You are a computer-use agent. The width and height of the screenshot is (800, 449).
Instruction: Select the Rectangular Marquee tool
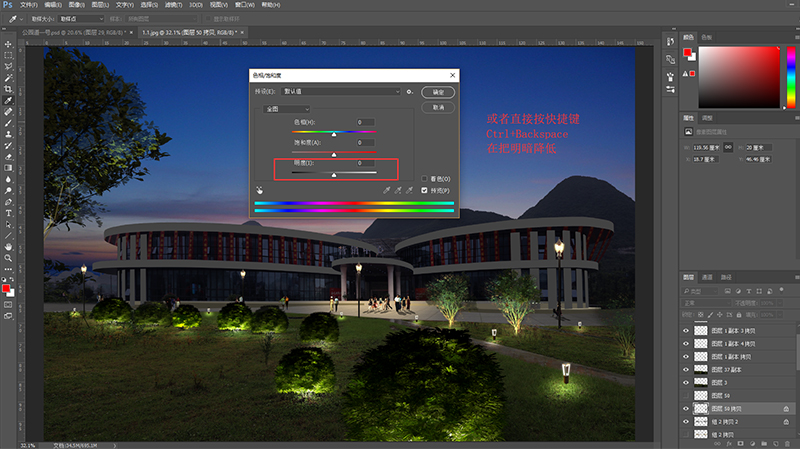(x=8, y=55)
